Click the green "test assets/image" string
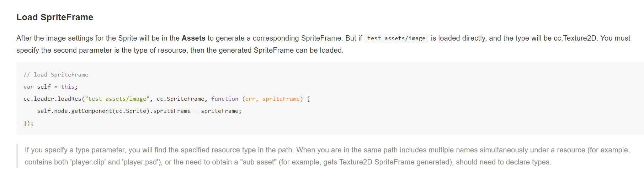 coord(117,99)
